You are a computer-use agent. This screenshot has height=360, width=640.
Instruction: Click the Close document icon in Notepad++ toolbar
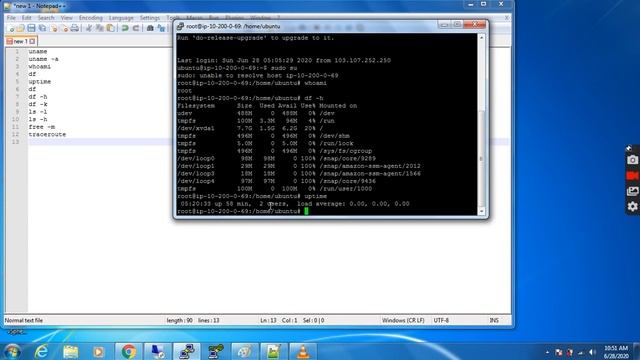click(53, 28)
